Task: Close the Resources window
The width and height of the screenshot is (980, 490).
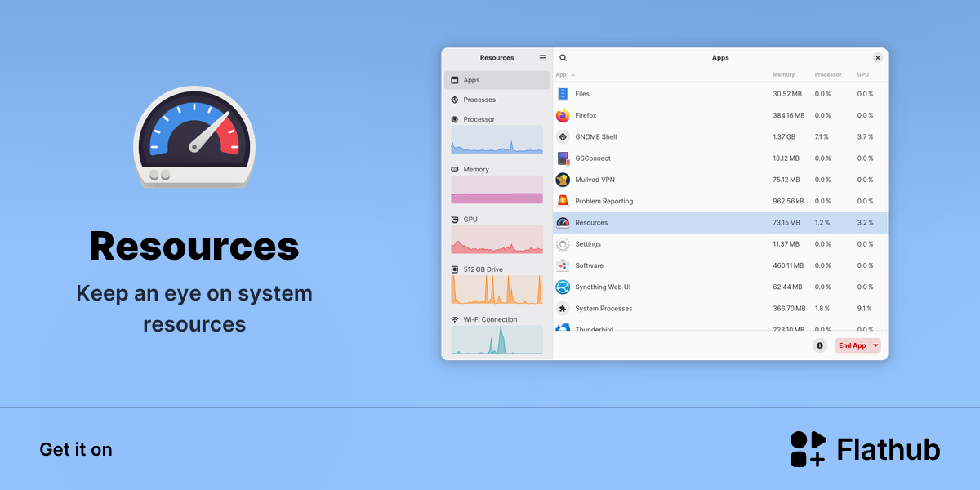Action: tap(878, 58)
